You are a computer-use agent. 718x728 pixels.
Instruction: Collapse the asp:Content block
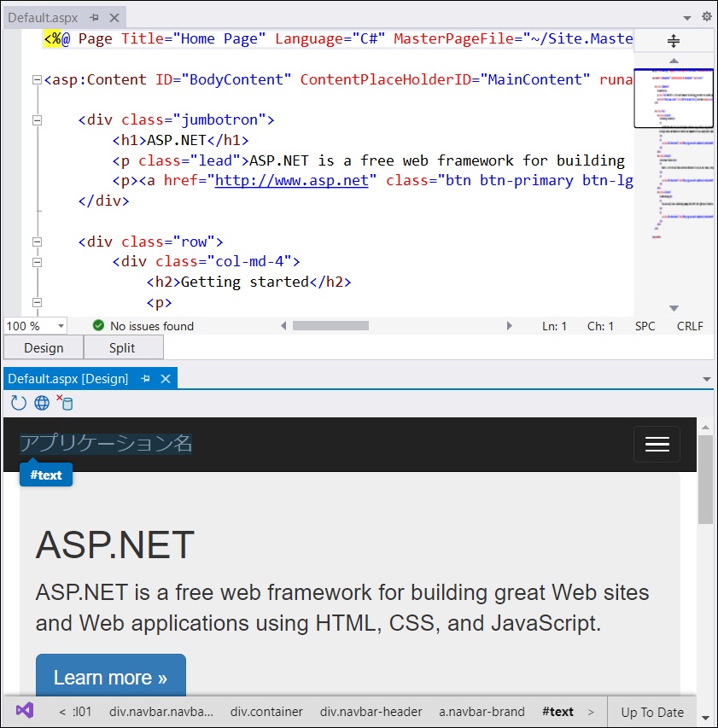(x=38, y=80)
